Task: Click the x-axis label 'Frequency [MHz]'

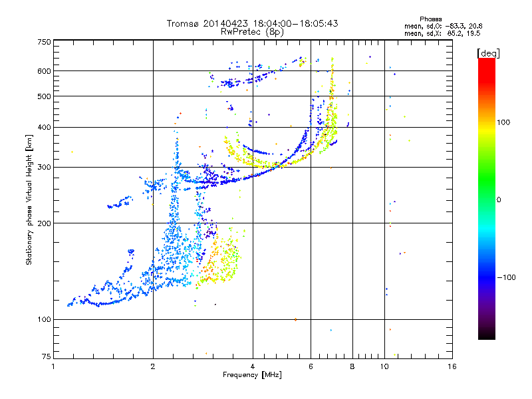Action: coord(252,375)
